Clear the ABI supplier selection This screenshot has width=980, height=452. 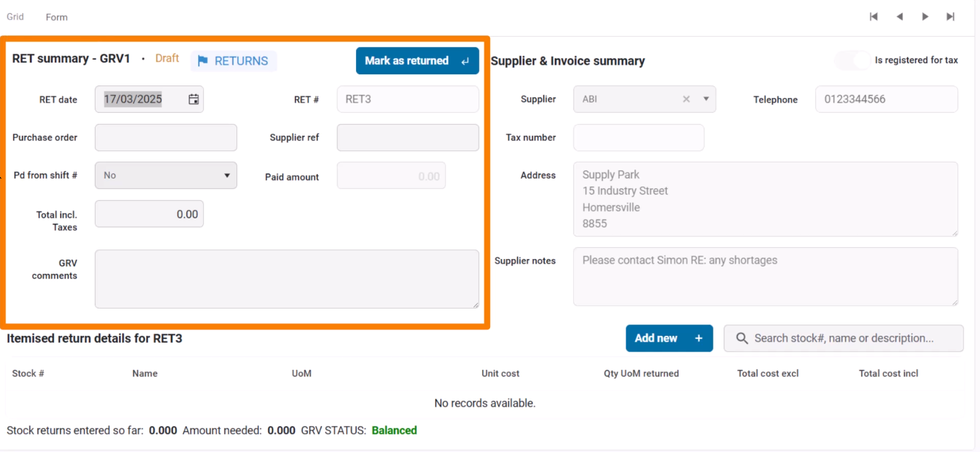click(x=686, y=99)
